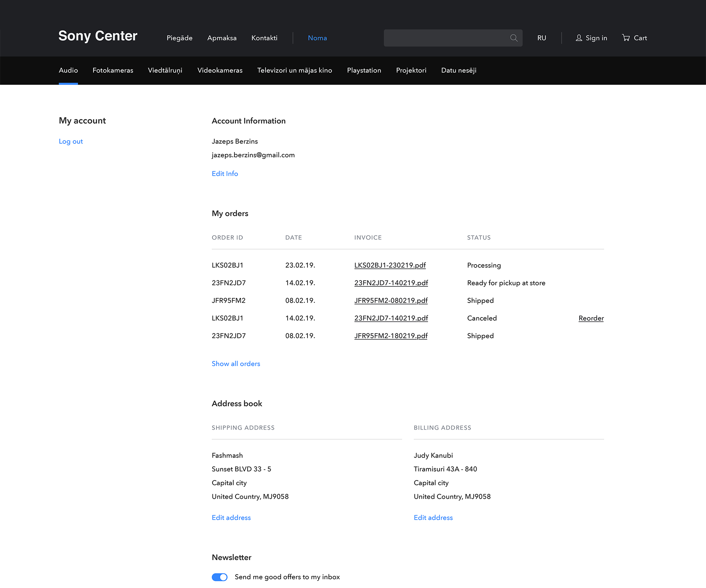The width and height of the screenshot is (706, 588).
Task: Click the search magnifier icon
Action: (514, 38)
